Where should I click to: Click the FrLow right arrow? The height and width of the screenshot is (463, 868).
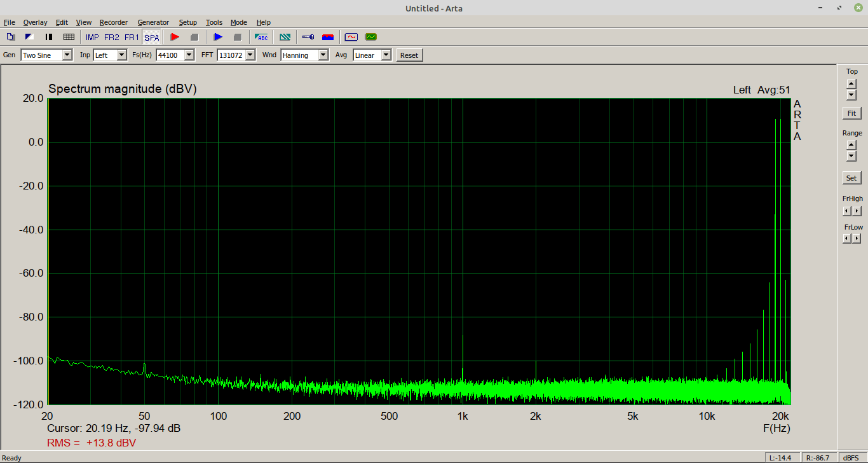point(857,238)
